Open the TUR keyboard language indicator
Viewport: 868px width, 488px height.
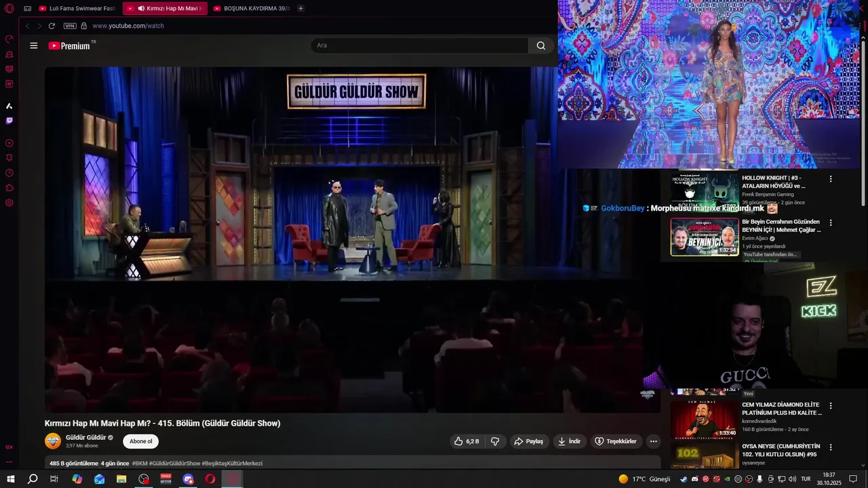(806, 479)
